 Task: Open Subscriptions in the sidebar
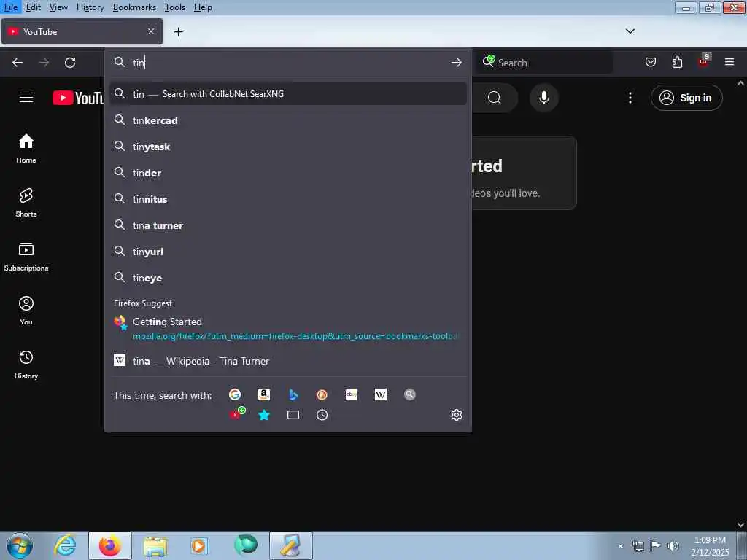click(26, 256)
